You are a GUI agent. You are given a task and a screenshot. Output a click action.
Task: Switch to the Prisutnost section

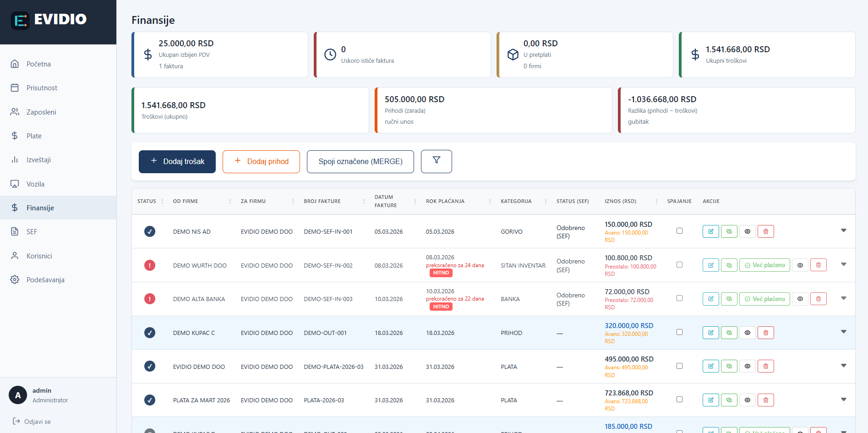42,88
